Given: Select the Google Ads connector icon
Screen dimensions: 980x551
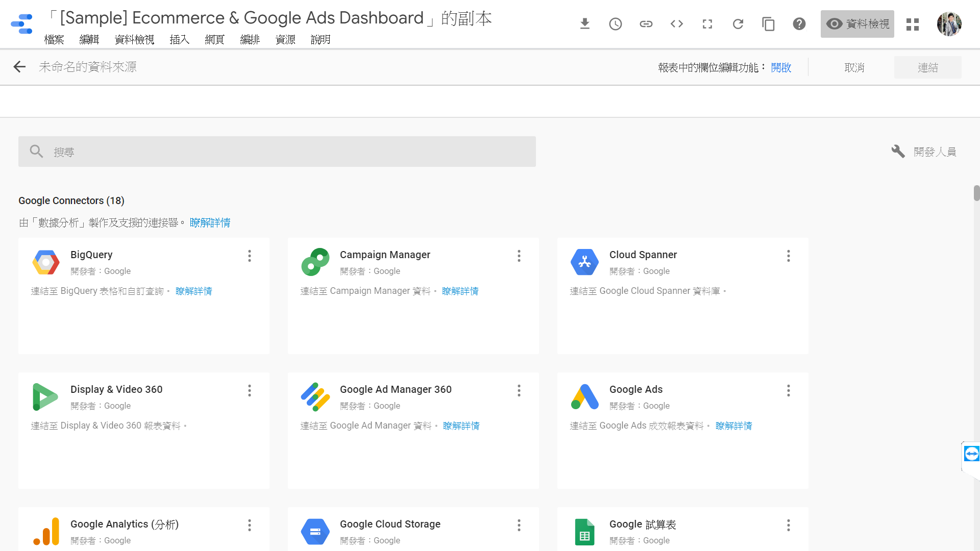Looking at the screenshot, I should coord(585,397).
